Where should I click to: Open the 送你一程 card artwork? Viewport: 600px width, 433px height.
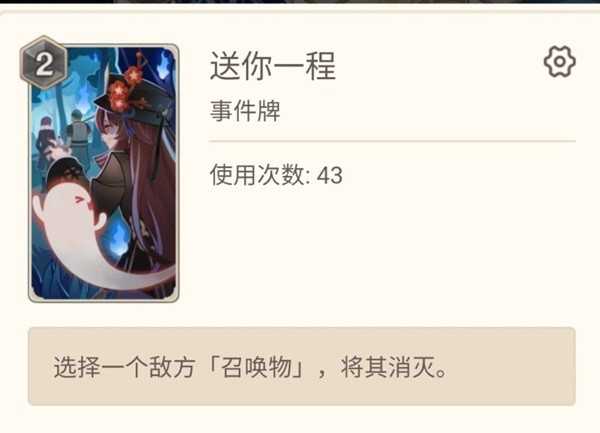[x=104, y=173]
